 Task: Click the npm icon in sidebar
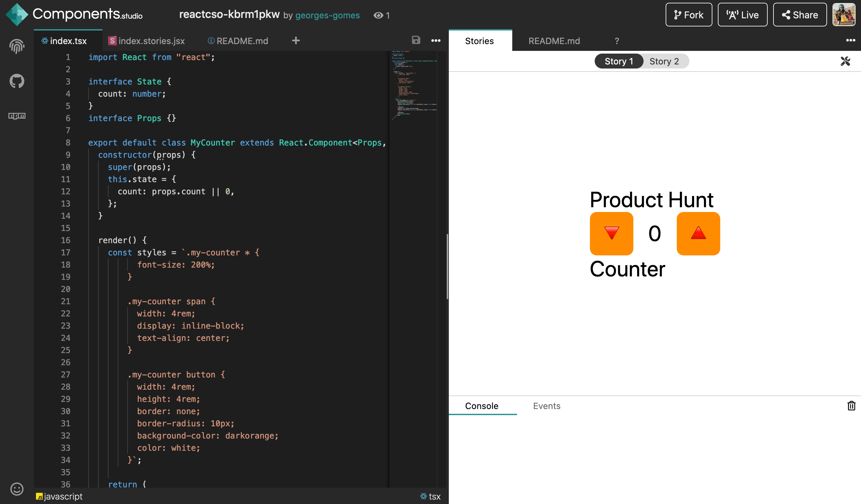17,116
